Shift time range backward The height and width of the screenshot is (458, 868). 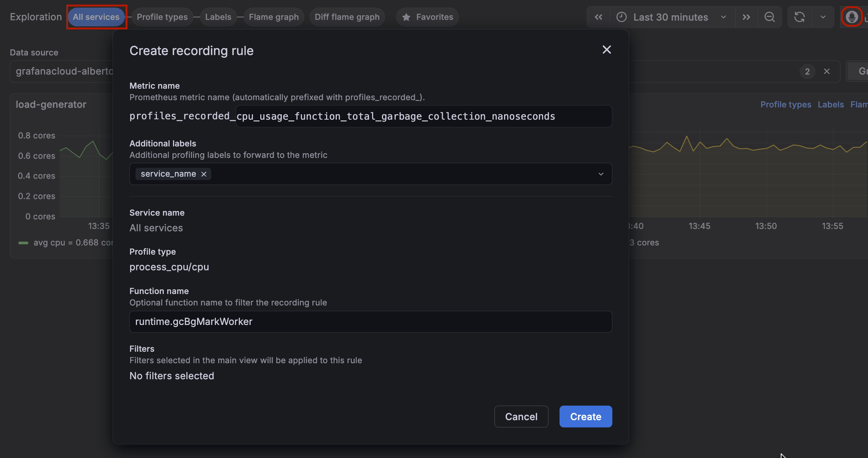pos(598,17)
